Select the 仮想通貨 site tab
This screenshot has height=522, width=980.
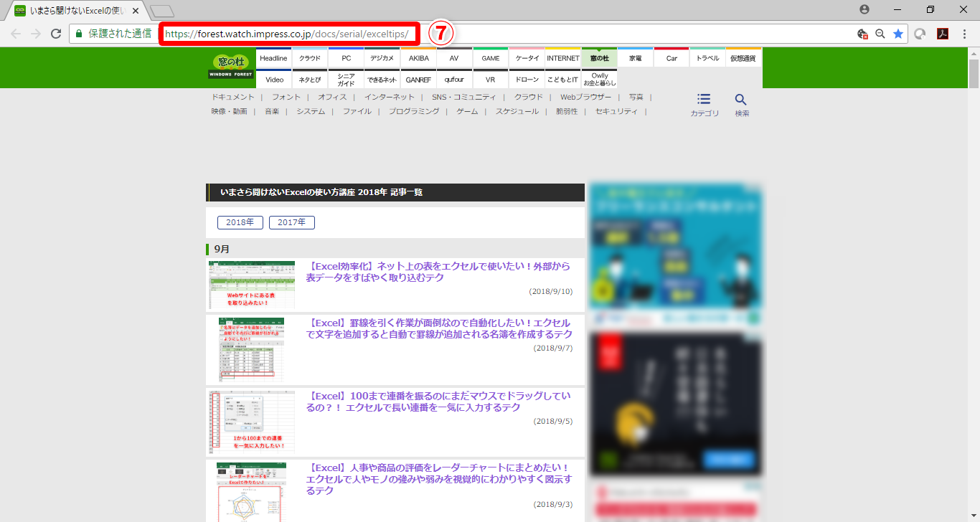[x=744, y=58]
